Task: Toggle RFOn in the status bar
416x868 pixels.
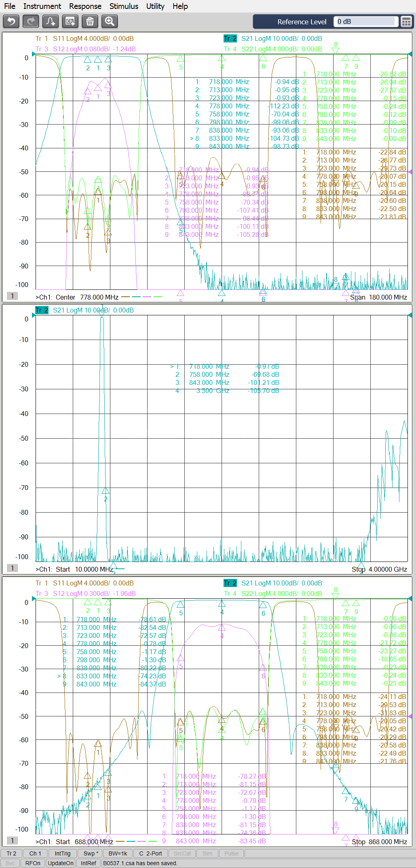Action: (33, 863)
